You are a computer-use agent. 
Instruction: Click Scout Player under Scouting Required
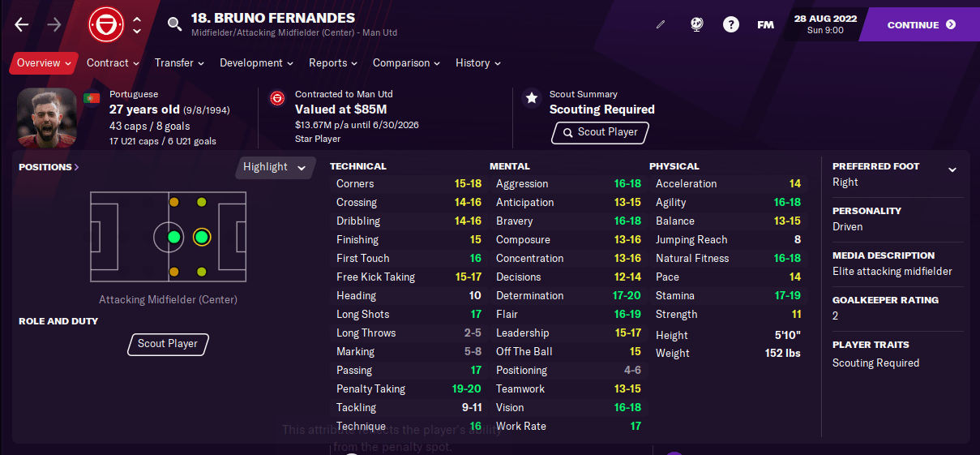tap(600, 132)
